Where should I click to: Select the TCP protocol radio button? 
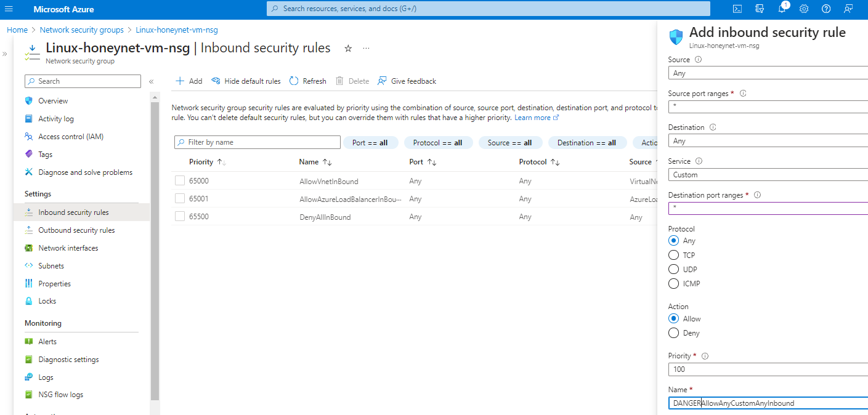point(673,254)
